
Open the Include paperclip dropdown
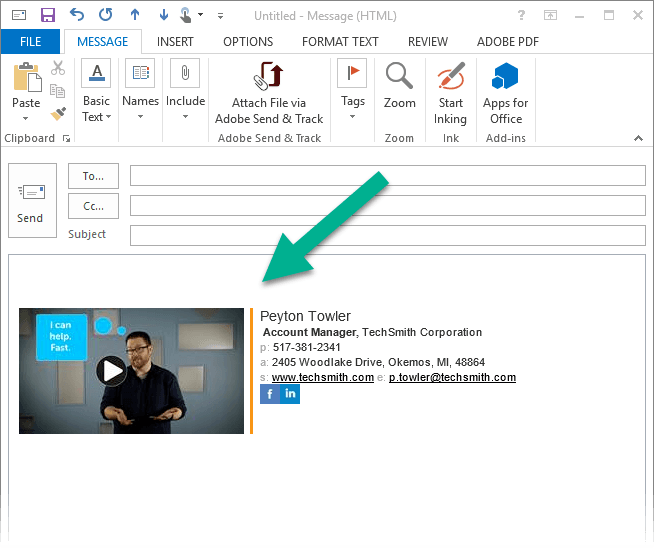tap(186, 90)
